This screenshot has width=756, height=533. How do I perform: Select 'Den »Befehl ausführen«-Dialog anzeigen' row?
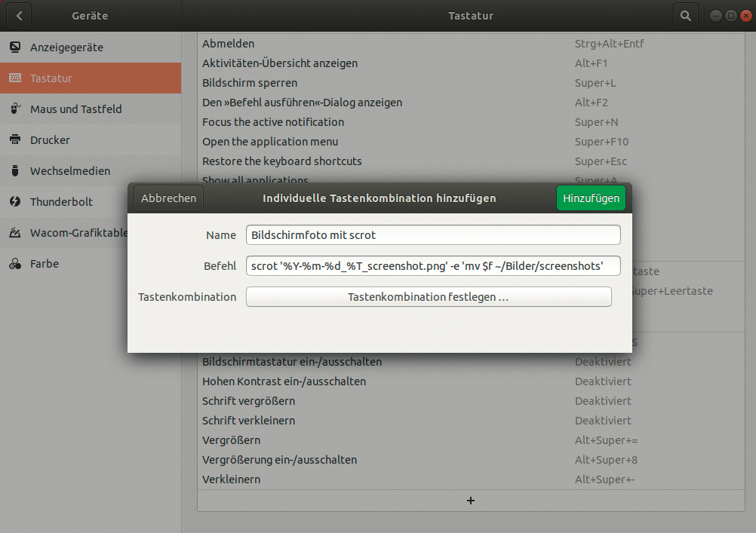coord(471,103)
